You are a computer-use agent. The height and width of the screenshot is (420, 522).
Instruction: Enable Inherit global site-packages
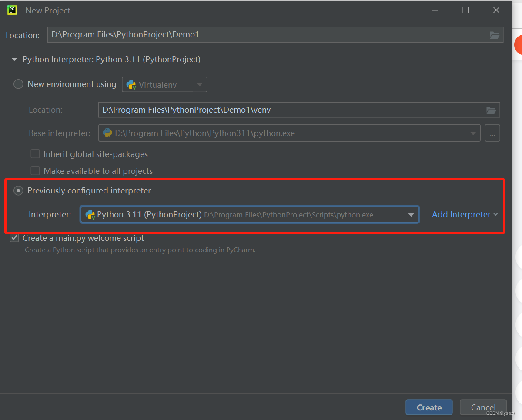tap(35, 154)
